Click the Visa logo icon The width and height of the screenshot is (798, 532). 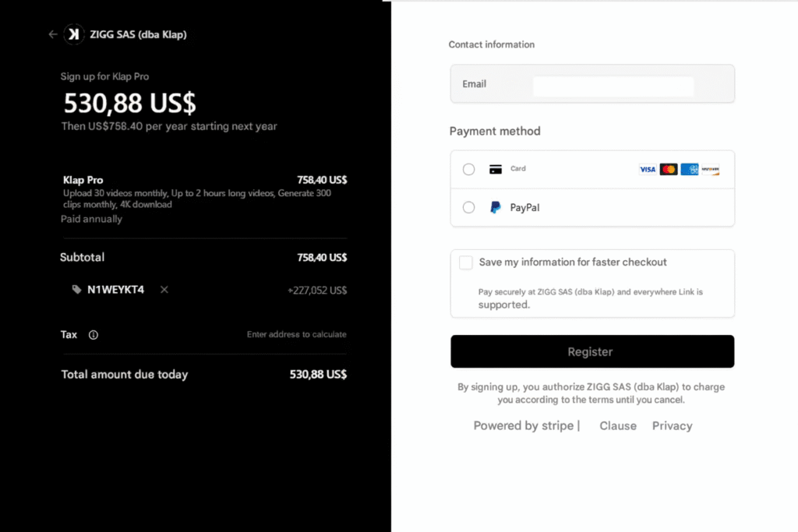[x=648, y=169]
